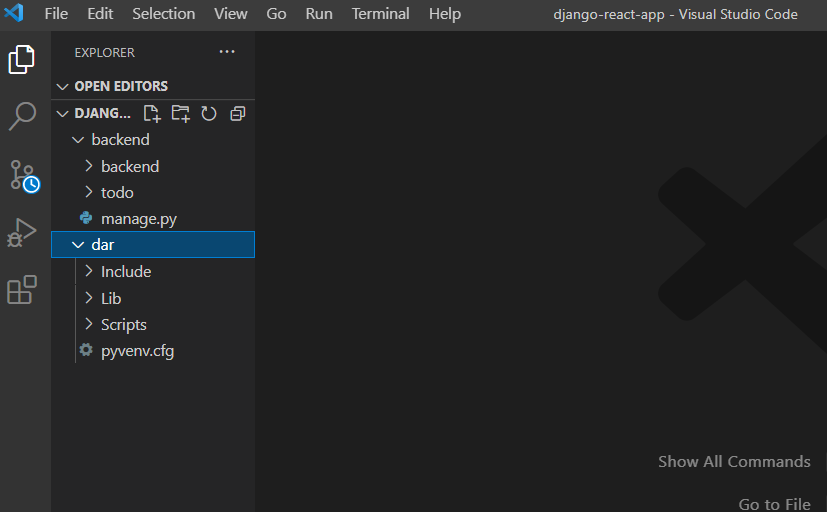827x512 pixels.
Task: Open Explorer more actions ellipsis
Action: pyautogui.click(x=227, y=52)
